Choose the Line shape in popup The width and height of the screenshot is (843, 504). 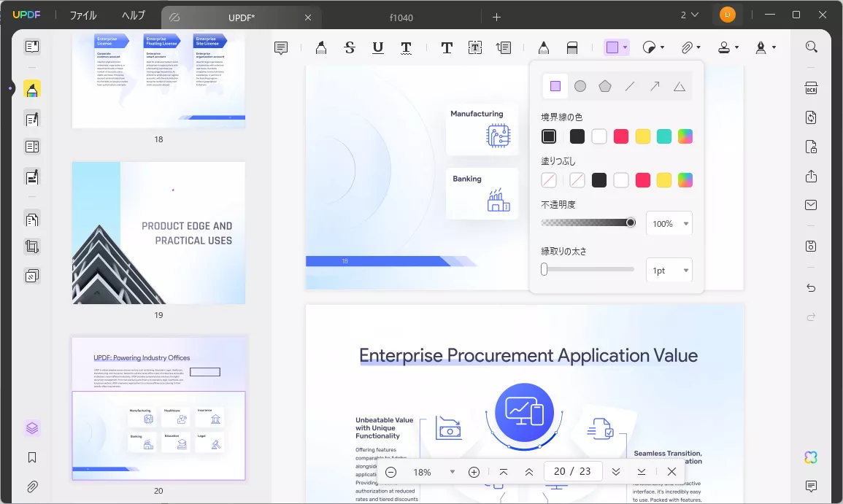coord(630,86)
